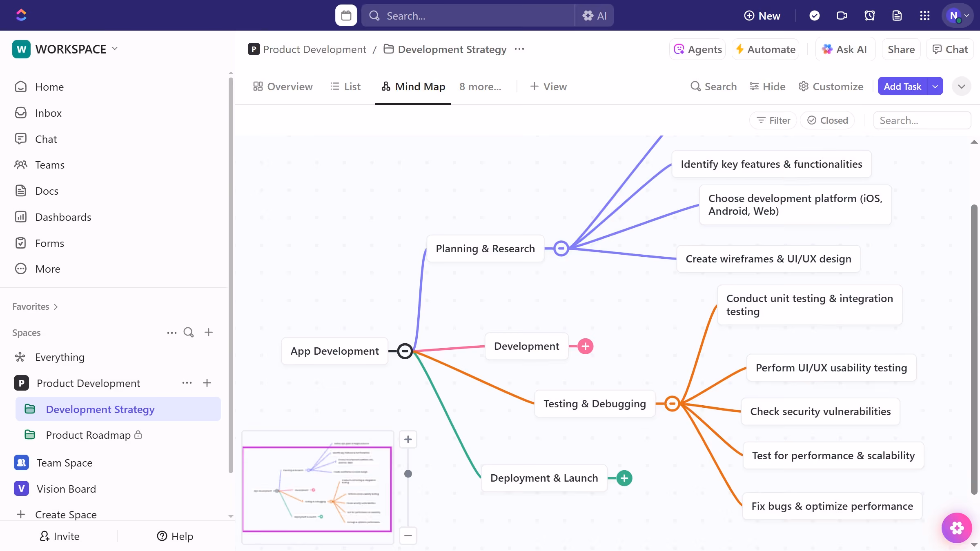Switch to List tab
The height and width of the screenshot is (551, 980).
345,87
